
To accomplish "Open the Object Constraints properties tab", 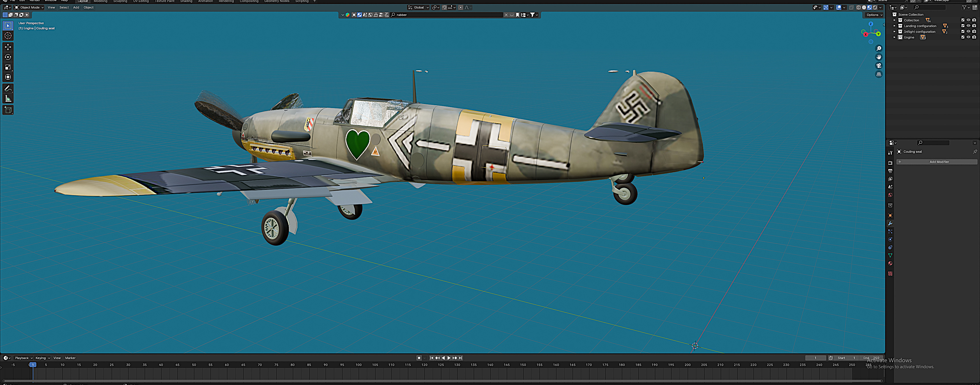I will 890,247.
